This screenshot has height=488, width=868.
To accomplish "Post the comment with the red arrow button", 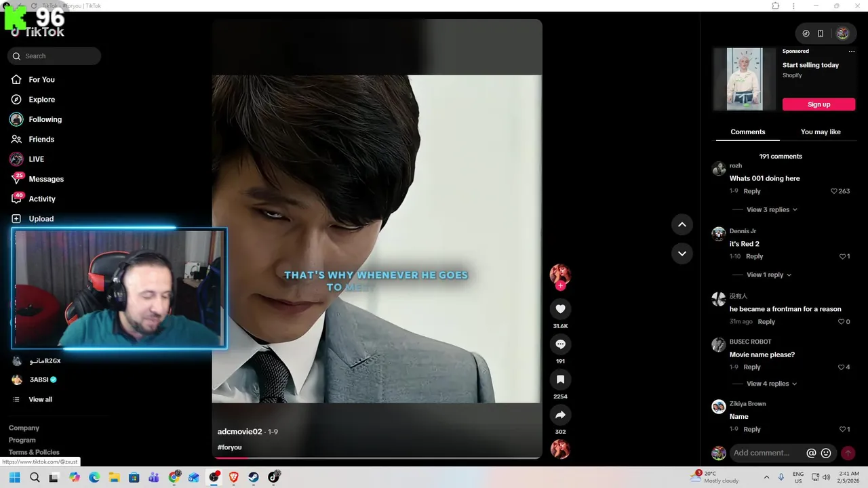I will click(x=848, y=453).
